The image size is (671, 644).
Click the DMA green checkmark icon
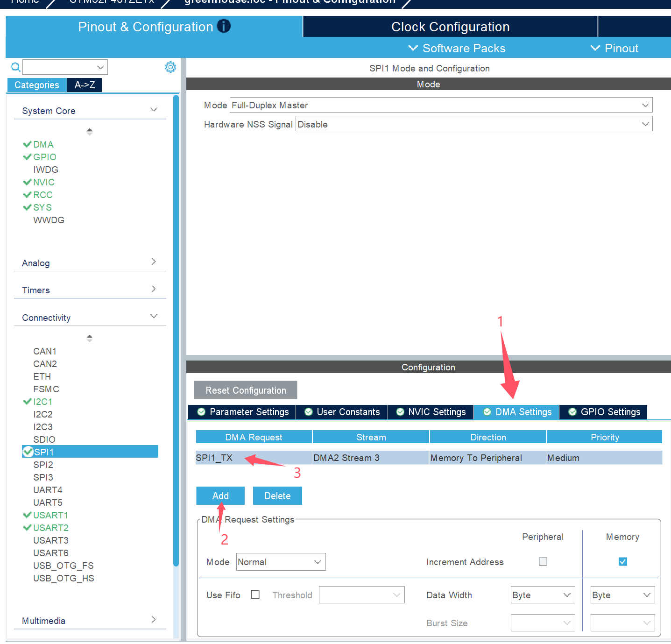click(27, 144)
